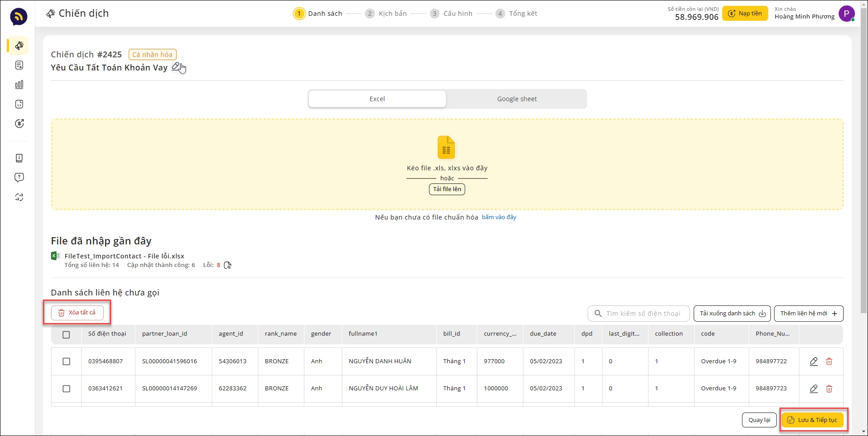Image resolution: width=868 pixels, height=436 pixels.
Task: Click the Xóa tất cả button
Action: [77, 313]
